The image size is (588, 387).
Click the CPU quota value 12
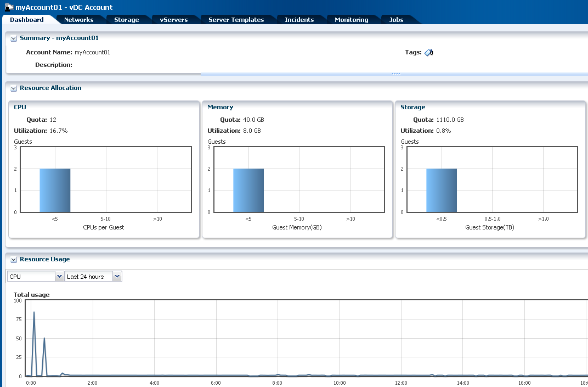tap(53, 120)
